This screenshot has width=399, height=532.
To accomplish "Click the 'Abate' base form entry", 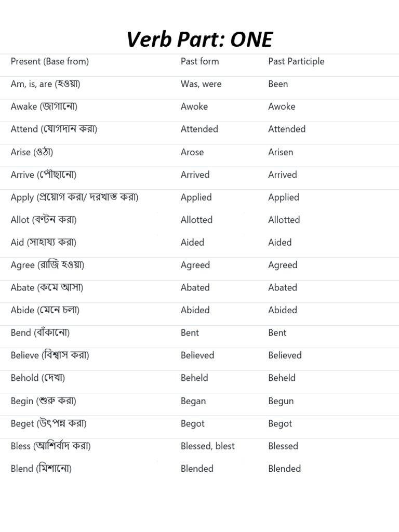I will (x=47, y=287).
